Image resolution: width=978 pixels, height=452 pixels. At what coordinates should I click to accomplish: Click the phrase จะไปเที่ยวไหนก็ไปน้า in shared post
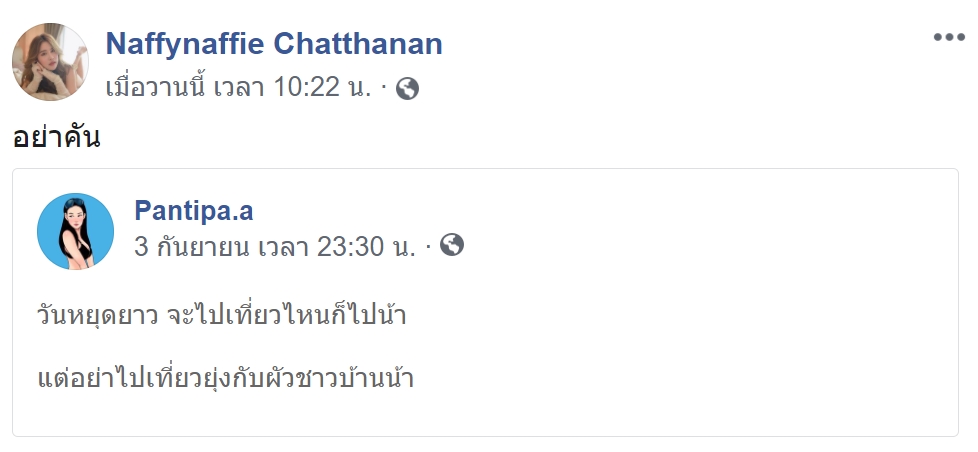point(287,314)
